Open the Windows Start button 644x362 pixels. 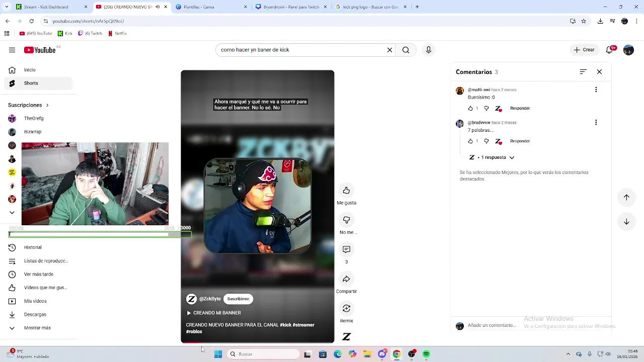[x=218, y=354]
